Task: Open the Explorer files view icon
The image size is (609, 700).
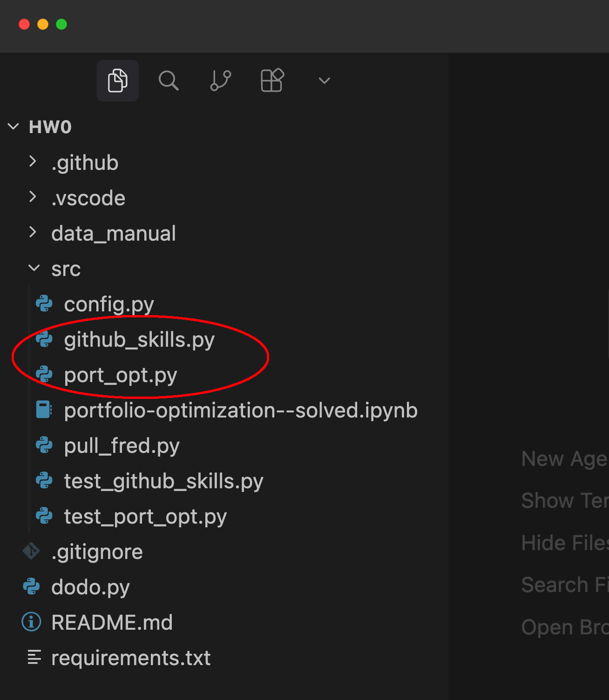Action: [117, 81]
